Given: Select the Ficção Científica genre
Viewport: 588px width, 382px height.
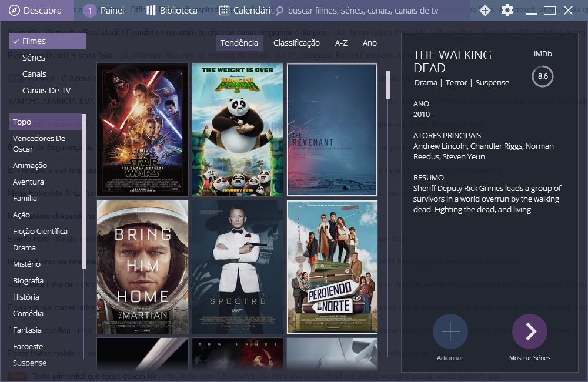Looking at the screenshot, I should tap(40, 231).
